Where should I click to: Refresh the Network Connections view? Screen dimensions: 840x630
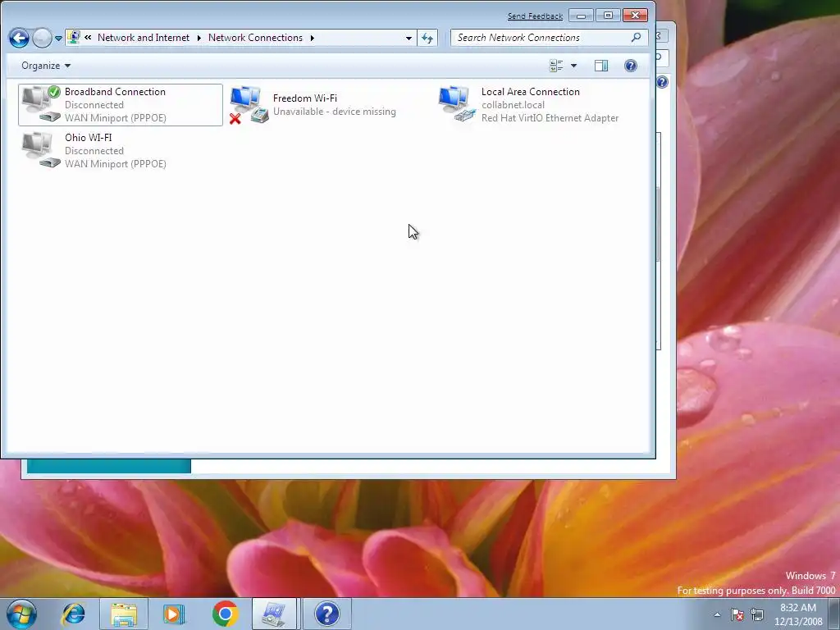[x=427, y=38]
